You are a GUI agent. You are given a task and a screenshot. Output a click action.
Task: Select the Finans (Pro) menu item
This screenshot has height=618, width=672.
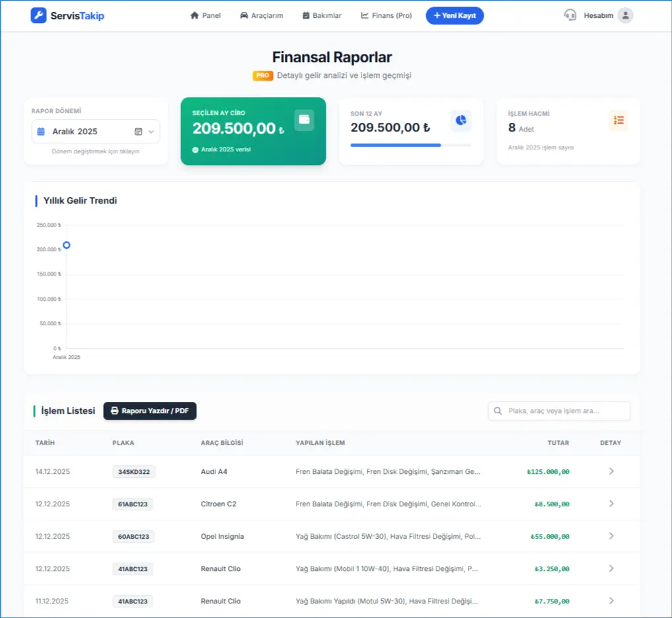pyautogui.click(x=386, y=15)
